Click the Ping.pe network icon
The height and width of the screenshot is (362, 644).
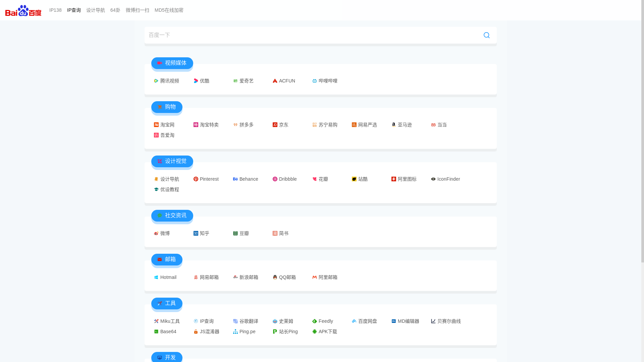click(x=235, y=331)
